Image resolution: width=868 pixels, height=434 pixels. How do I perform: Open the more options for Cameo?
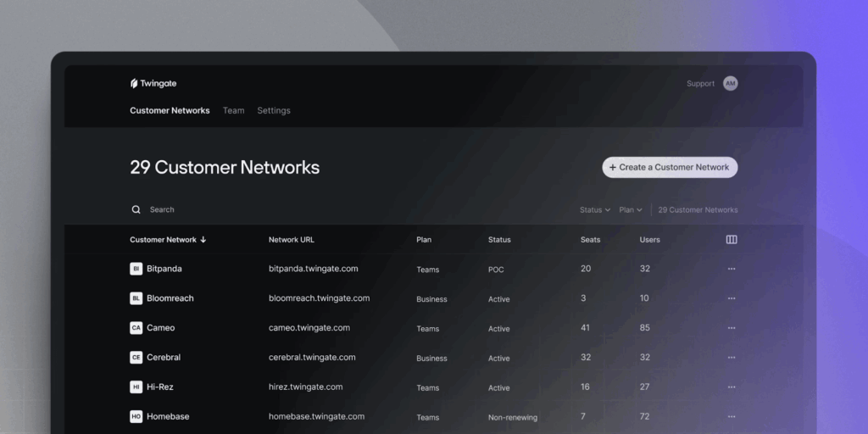coord(732,328)
